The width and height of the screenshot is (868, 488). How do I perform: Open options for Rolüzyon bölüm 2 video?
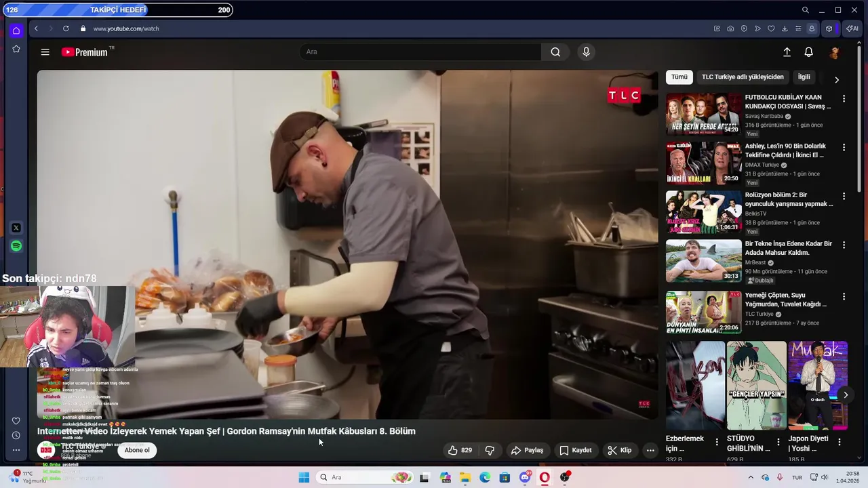coord(844,197)
